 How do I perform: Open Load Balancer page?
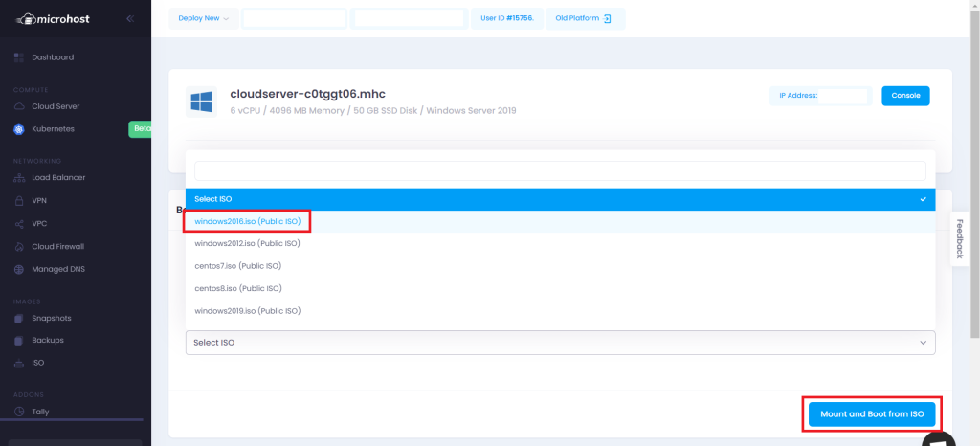58,178
